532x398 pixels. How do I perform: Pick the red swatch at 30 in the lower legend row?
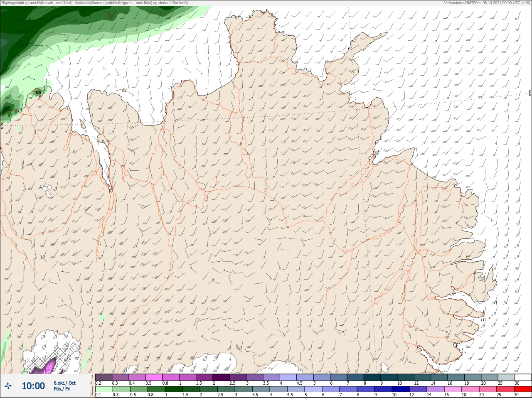[x=523, y=389]
